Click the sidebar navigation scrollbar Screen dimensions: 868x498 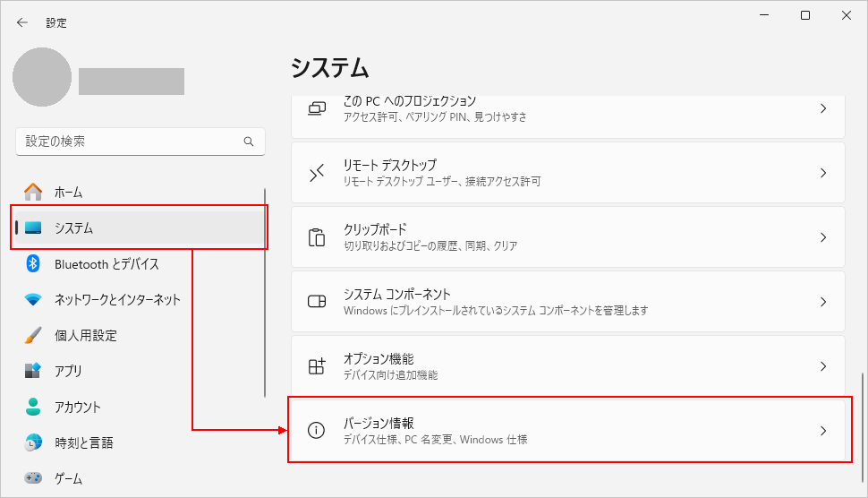pos(265,293)
